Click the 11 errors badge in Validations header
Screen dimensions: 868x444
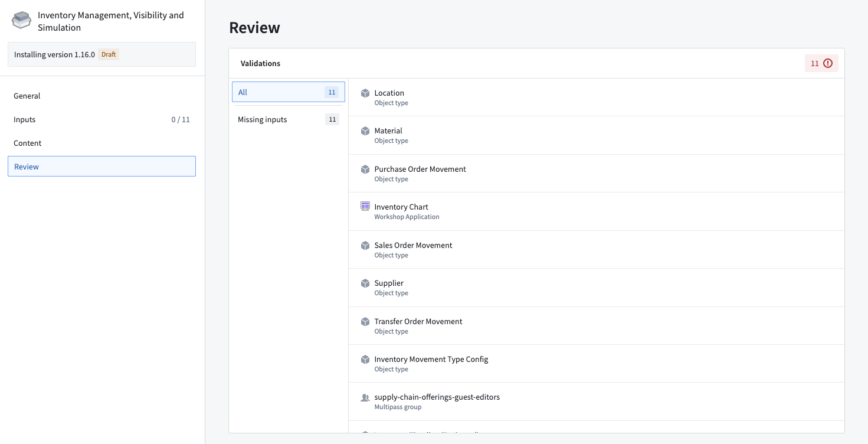point(821,63)
